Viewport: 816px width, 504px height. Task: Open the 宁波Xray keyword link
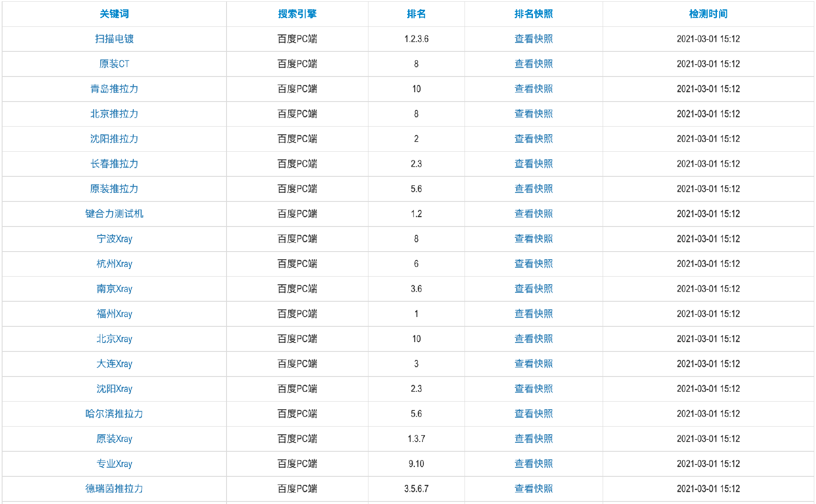point(114,239)
